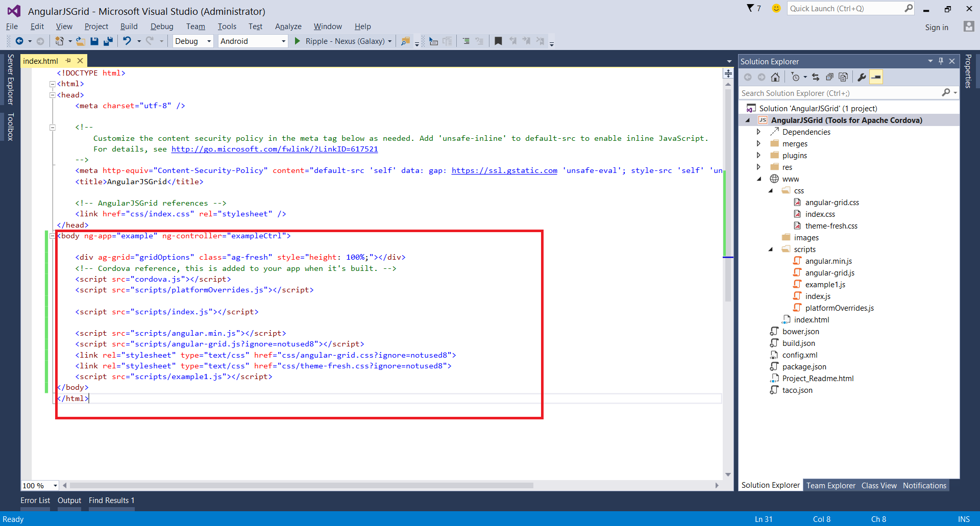Collapse the html element outlining region

tap(52, 84)
